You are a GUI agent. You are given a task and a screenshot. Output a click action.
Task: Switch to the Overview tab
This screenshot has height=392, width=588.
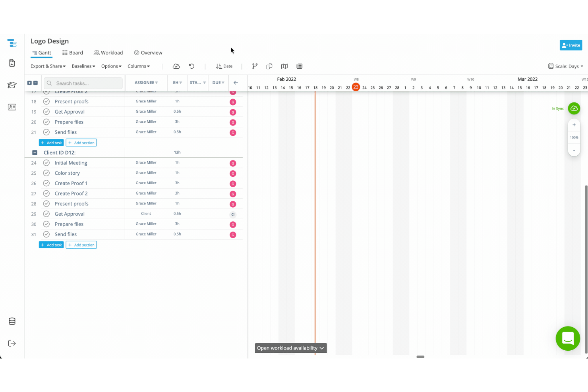(148, 53)
